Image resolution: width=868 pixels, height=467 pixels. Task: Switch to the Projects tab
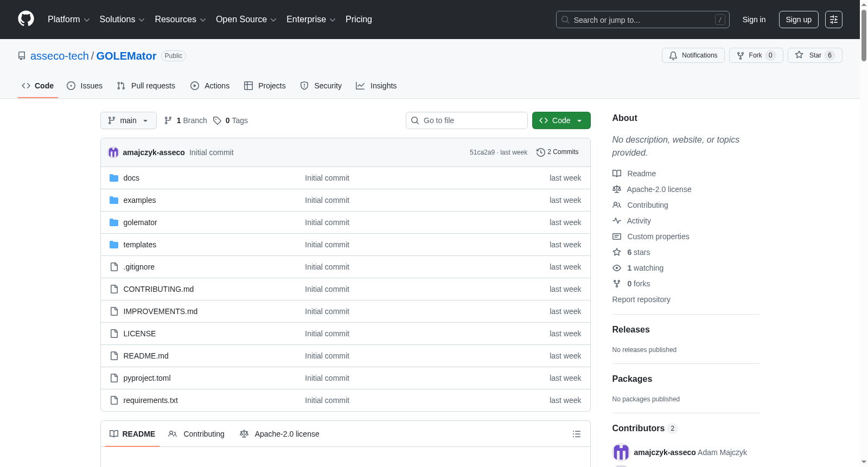[x=265, y=86]
